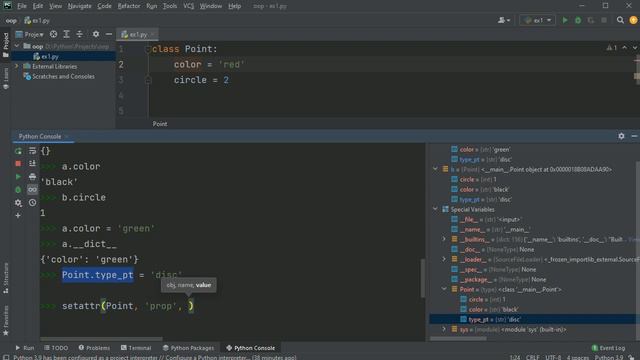
Task: Toggle scroll to end in console
Action: tap(32, 164)
